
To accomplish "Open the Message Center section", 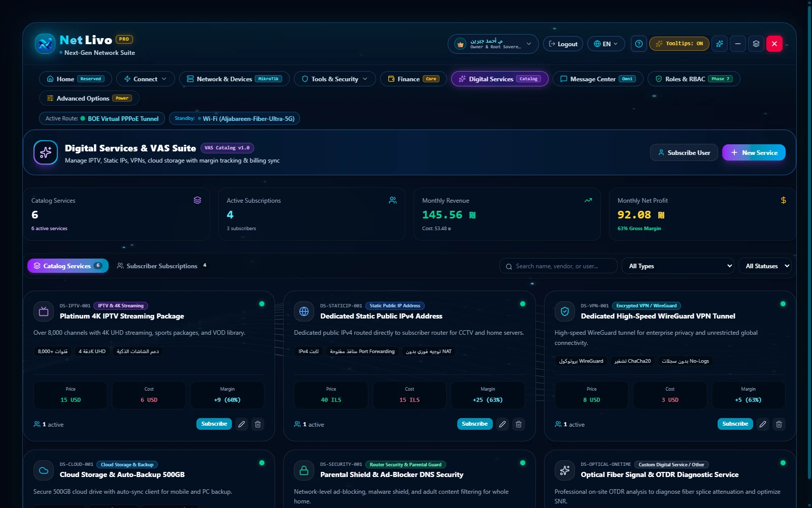I will point(598,79).
